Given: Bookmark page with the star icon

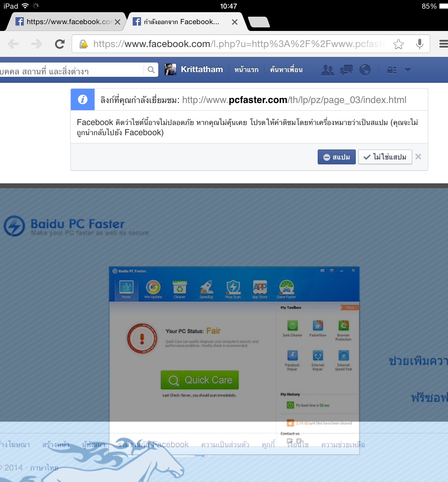Looking at the screenshot, I should [398, 44].
